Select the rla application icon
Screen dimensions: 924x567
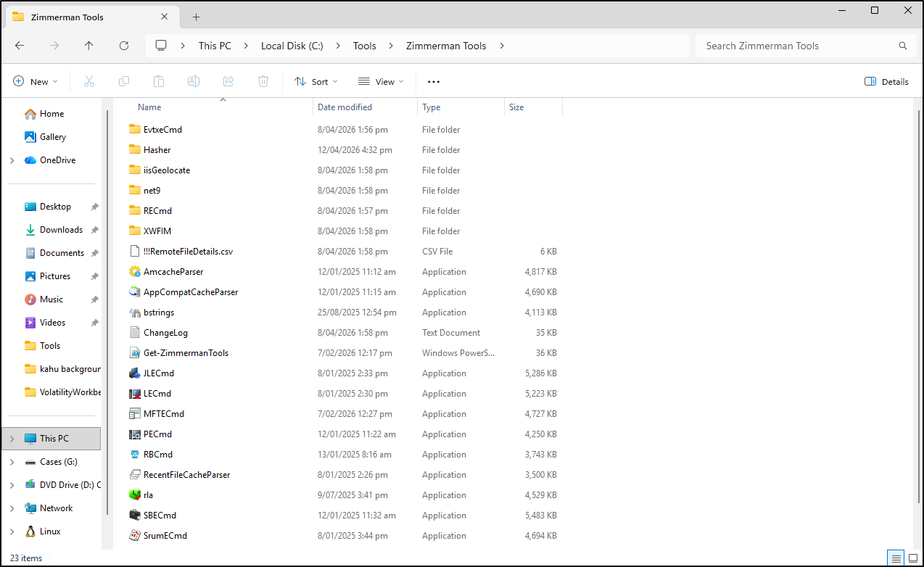(x=134, y=495)
